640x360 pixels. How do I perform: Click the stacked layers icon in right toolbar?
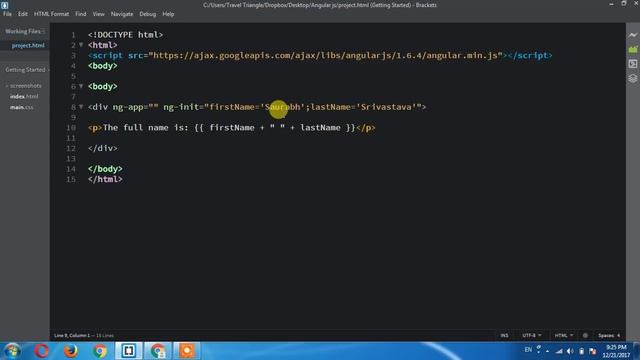(633, 78)
